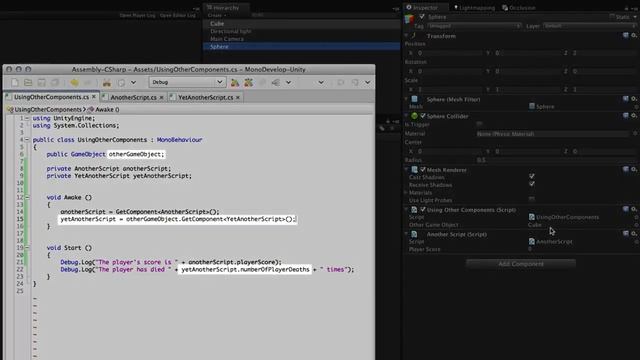The width and height of the screenshot is (640, 360).
Task: Click the Sphere (Mesh Filter) gear icon
Action: click(x=634, y=99)
